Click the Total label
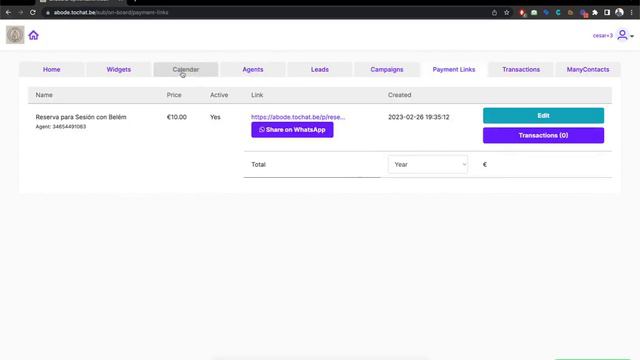This screenshot has width=640, height=360. click(x=258, y=164)
